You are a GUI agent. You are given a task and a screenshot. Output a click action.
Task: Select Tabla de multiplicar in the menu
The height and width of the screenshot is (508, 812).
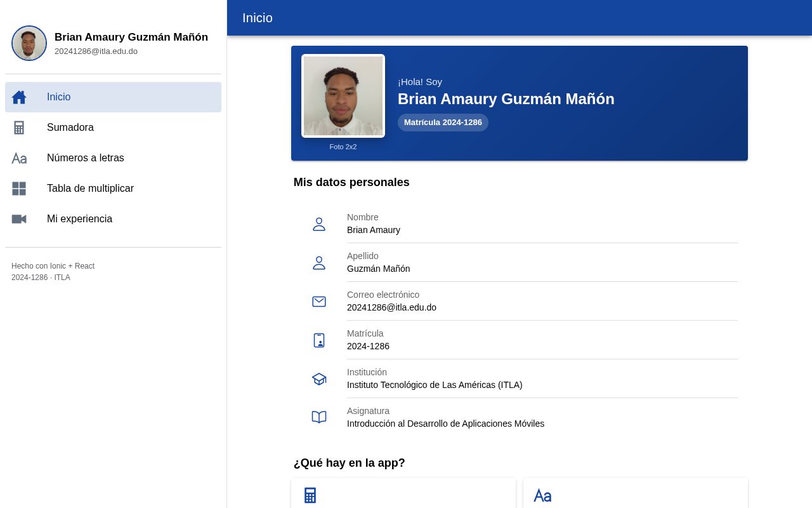click(x=113, y=189)
